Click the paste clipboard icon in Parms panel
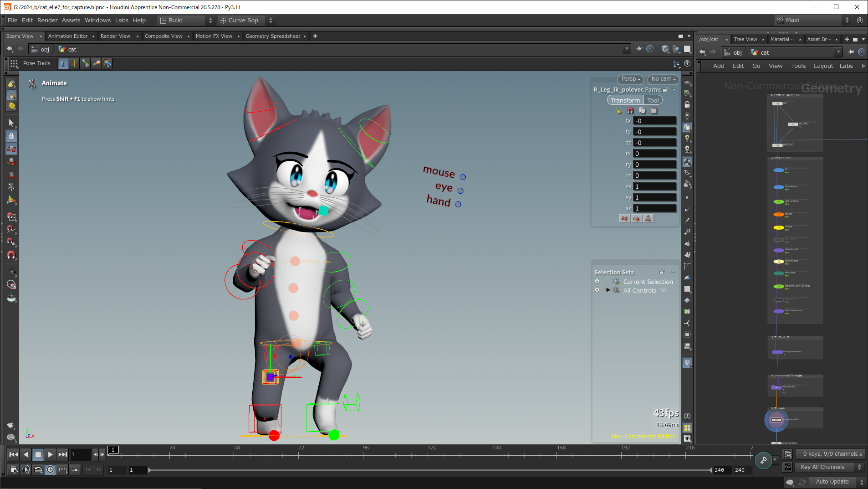This screenshot has height=489, width=868. point(654,111)
